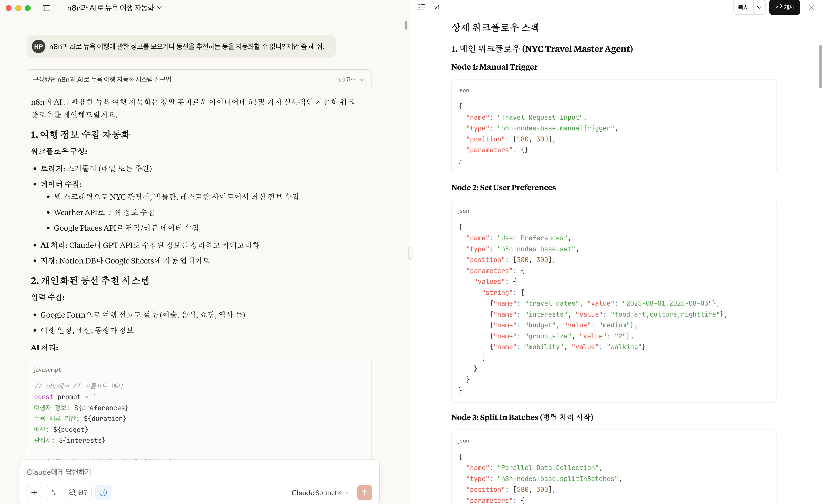Image resolution: width=823 pixels, height=504 pixels.
Task: Click the "food,art,culture,nightlife" value
Action: pyautogui.click(x=665, y=314)
